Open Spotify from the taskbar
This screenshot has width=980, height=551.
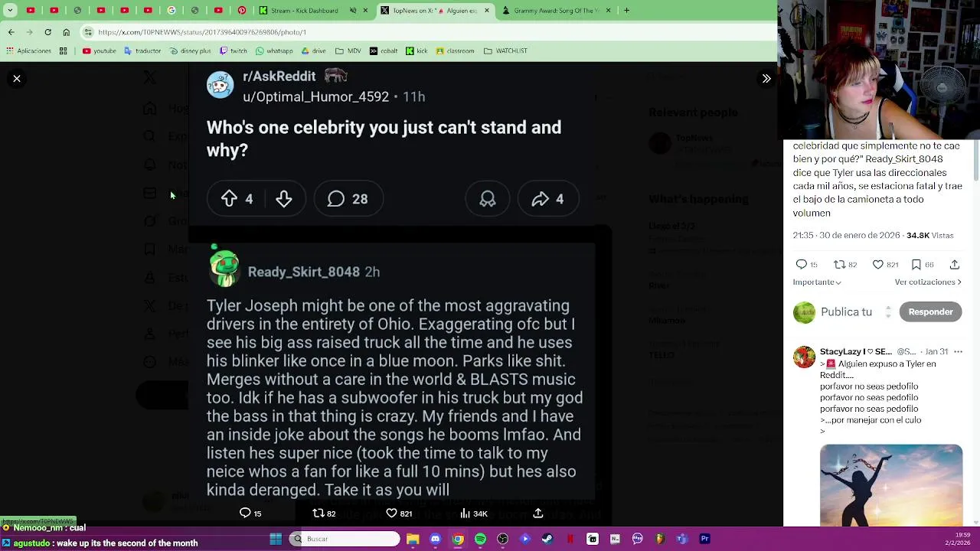480,539
